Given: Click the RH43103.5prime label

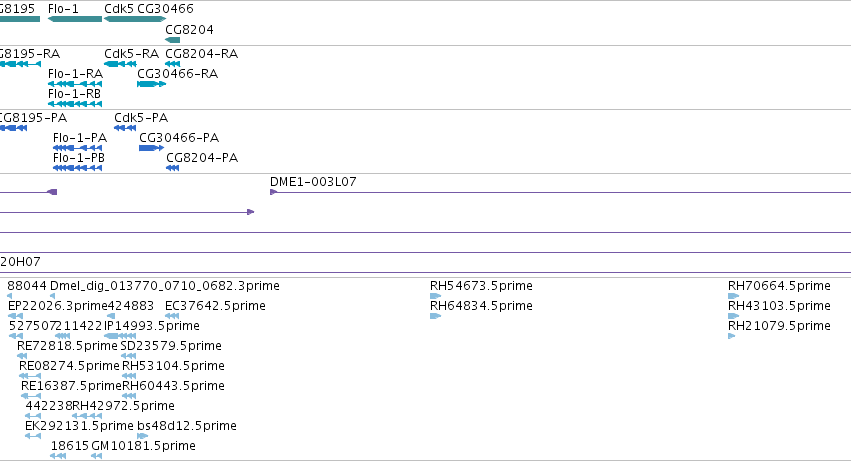Looking at the screenshot, I should point(779,306).
